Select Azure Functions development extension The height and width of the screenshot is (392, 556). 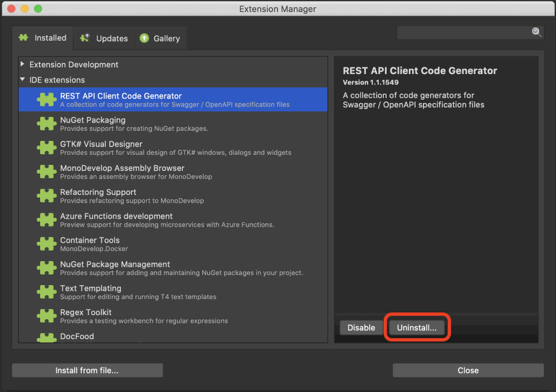point(173,220)
